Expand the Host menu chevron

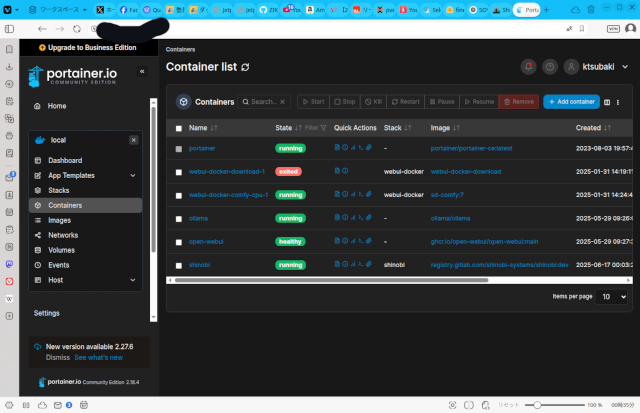click(133, 280)
